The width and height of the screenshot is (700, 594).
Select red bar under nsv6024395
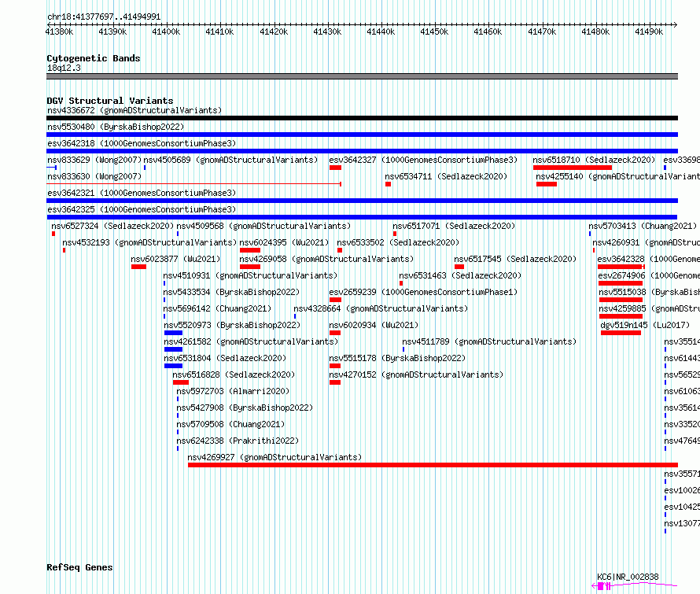250,250
